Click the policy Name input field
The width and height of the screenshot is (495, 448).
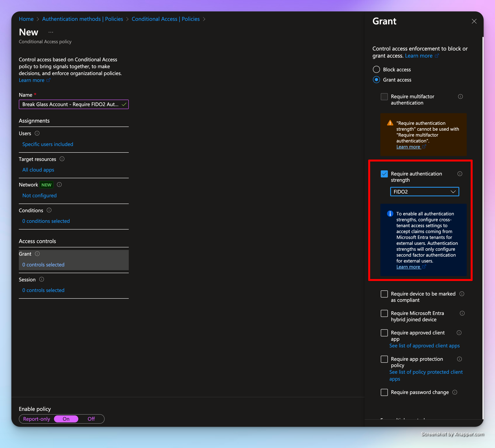[70, 105]
